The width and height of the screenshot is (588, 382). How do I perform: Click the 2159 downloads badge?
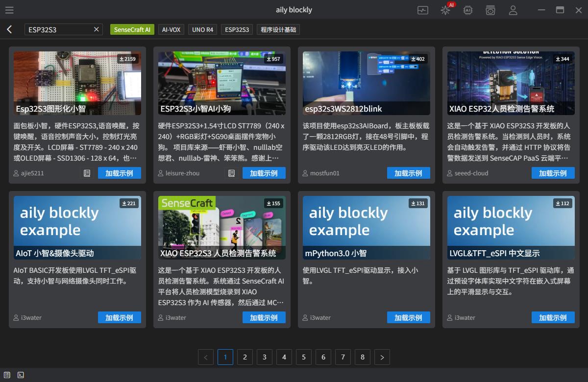(x=127, y=59)
